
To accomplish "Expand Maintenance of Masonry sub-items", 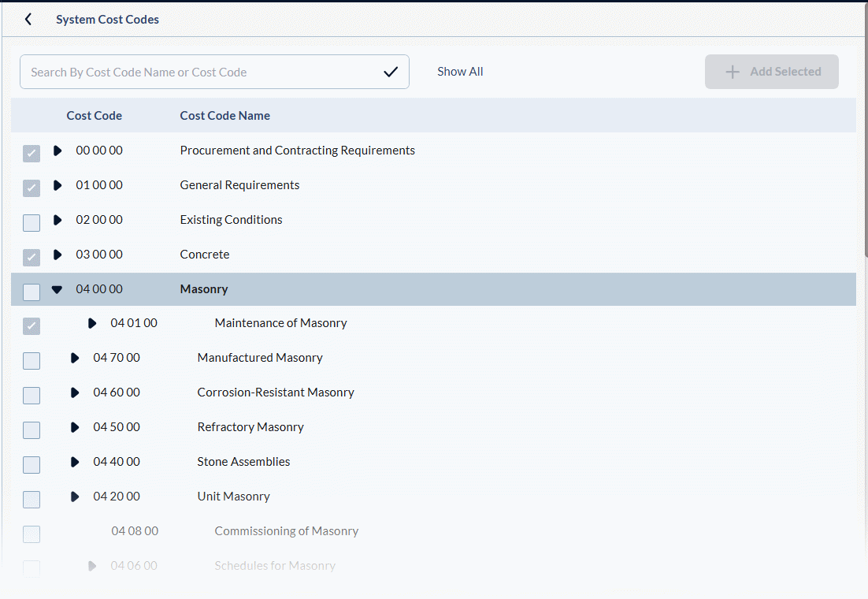I will pos(92,323).
